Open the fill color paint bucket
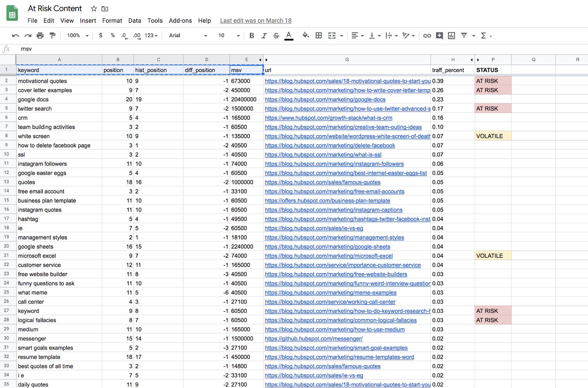Screen dimensions: 588x388 pos(305,36)
